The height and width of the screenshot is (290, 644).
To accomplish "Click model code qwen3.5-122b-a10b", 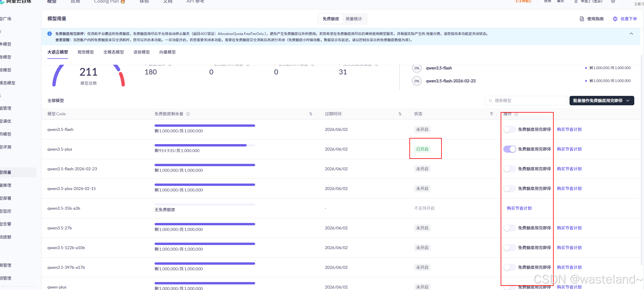I will click(66, 248).
